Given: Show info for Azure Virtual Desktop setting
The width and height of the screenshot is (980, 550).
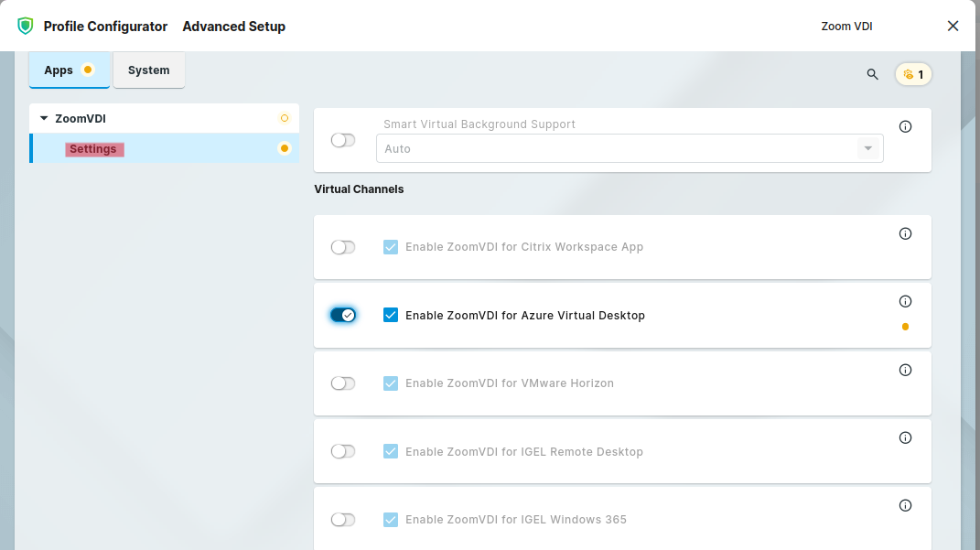Looking at the screenshot, I should point(905,301).
